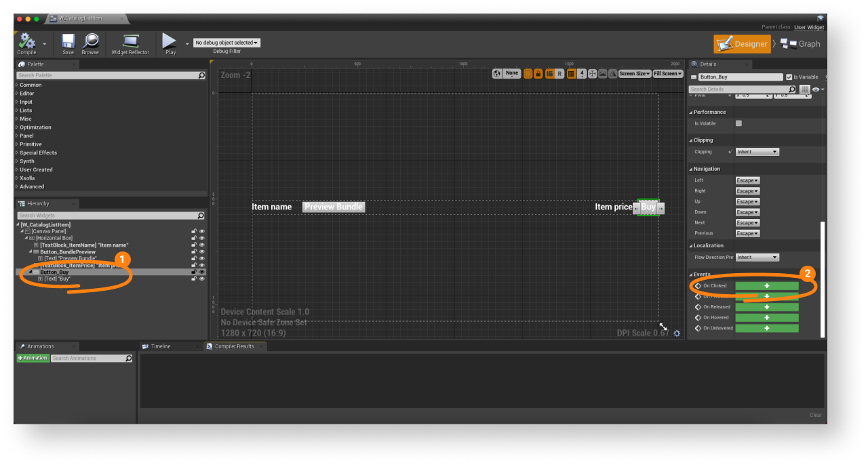Click the Compile toolbar icon
The width and height of the screenshot is (868, 465).
[27, 42]
